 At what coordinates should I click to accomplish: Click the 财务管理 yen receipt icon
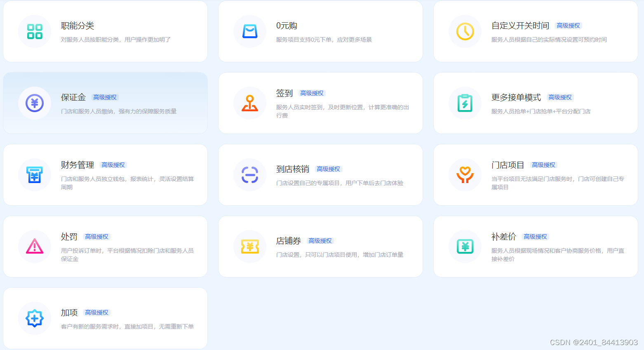35,175
